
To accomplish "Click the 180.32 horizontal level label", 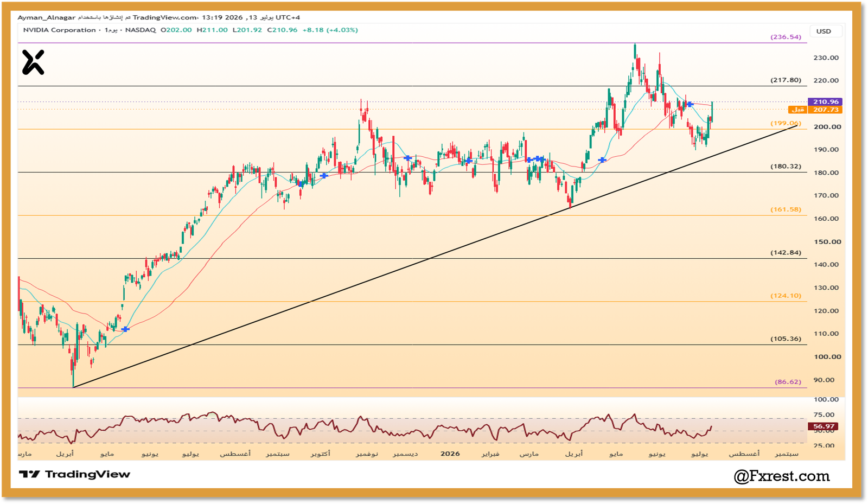I will 786,166.
